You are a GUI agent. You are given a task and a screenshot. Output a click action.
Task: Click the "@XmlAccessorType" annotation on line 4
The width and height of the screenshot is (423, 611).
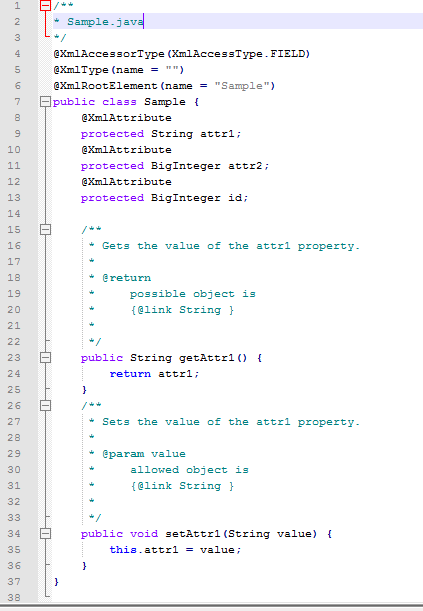[109, 54]
